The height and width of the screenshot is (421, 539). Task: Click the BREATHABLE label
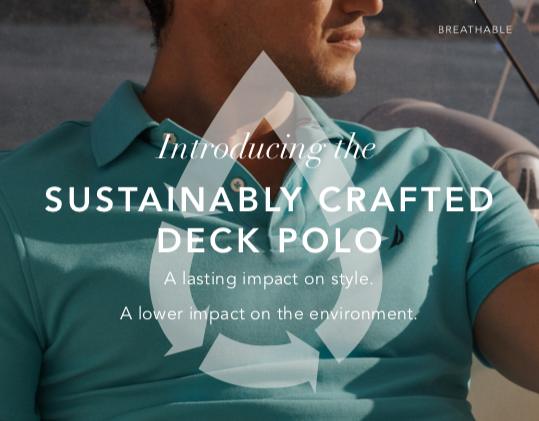(475, 30)
